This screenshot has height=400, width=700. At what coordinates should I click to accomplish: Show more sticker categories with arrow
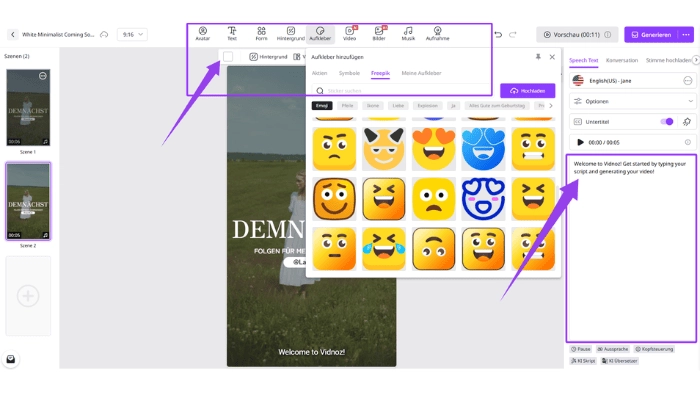point(551,106)
